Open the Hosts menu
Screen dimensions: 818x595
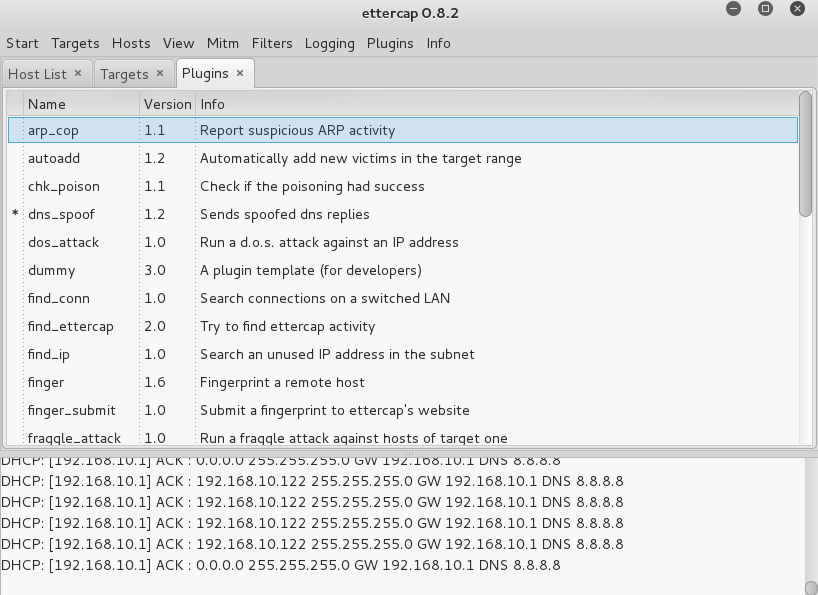131,43
